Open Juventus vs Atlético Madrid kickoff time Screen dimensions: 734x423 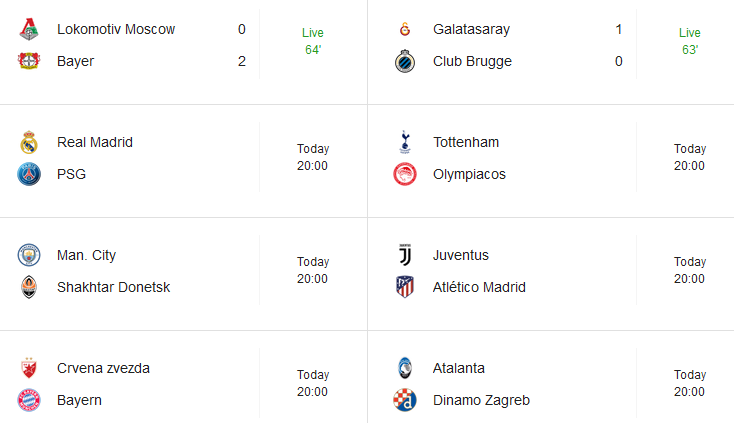690,270
